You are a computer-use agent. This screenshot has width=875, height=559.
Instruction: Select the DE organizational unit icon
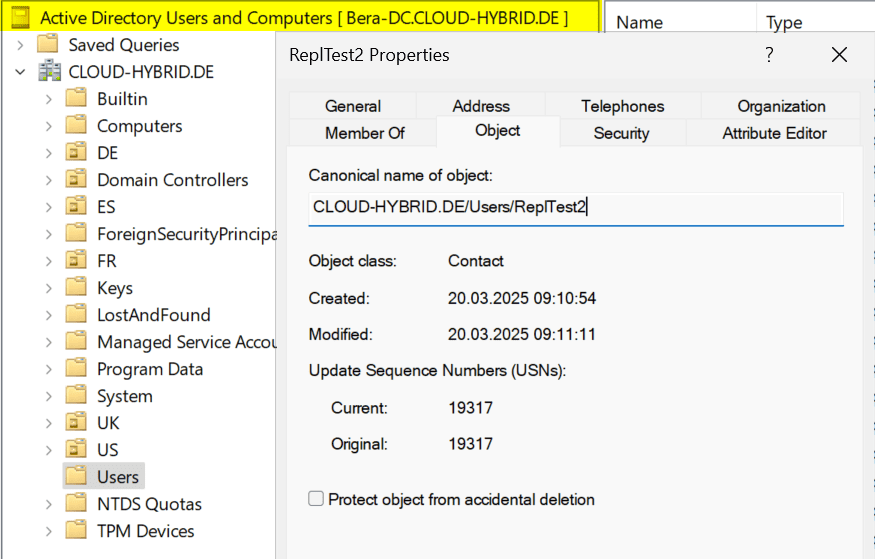[x=76, y=153]
